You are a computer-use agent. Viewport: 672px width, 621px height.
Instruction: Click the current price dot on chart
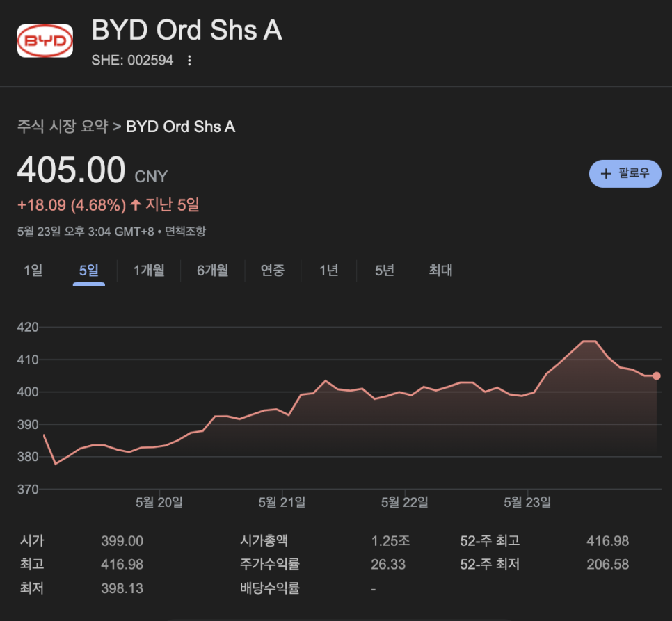coord(656,376)
